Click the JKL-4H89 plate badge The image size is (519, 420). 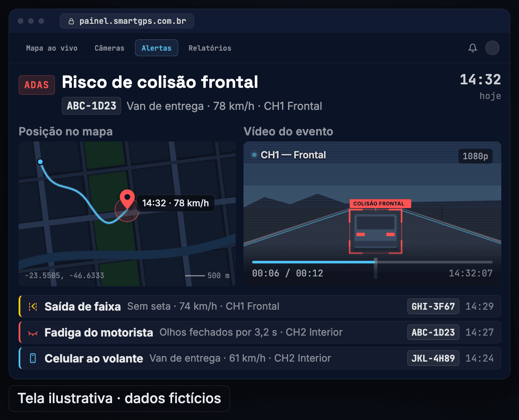point(433,358)
